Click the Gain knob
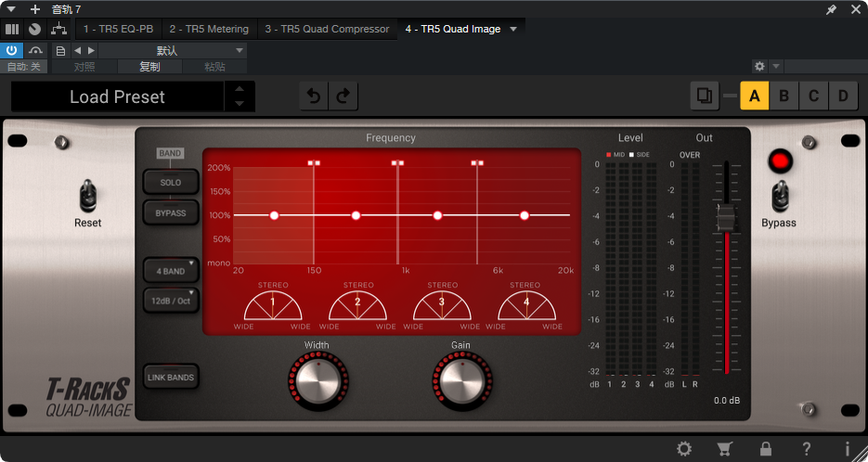868x462 pixels. coord(462,380)
